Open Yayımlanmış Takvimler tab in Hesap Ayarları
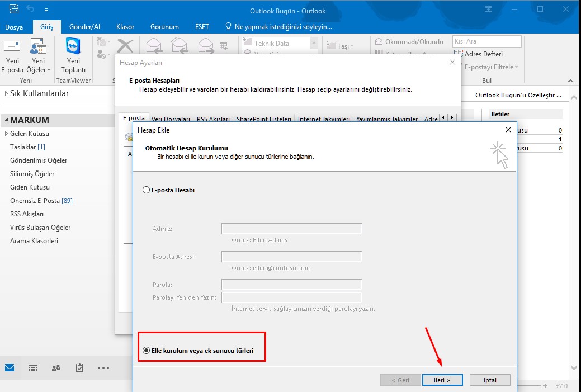 point(387,119)
